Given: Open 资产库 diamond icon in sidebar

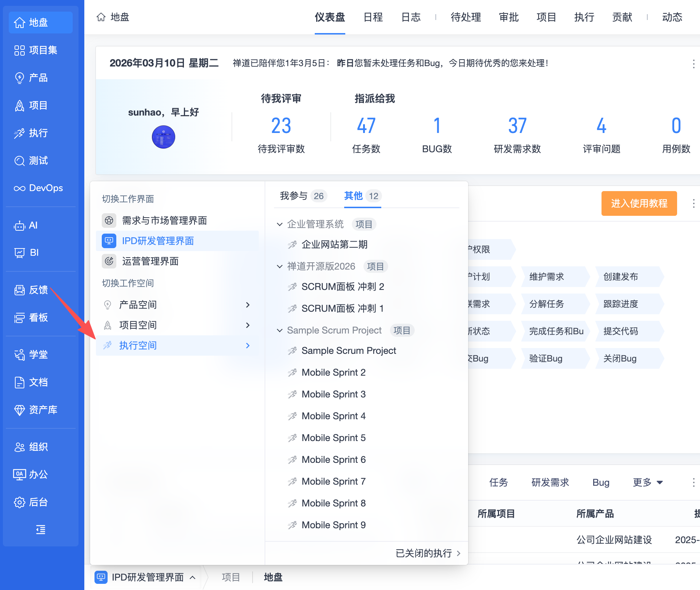Looking at the screenshot, I should click(36, 410).
